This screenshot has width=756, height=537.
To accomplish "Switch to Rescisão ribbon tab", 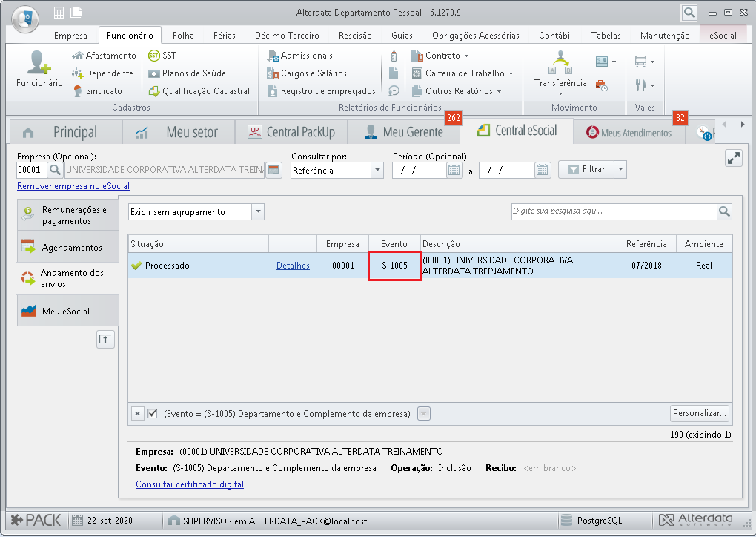I will pyautogui.click(x=355, y=35).
